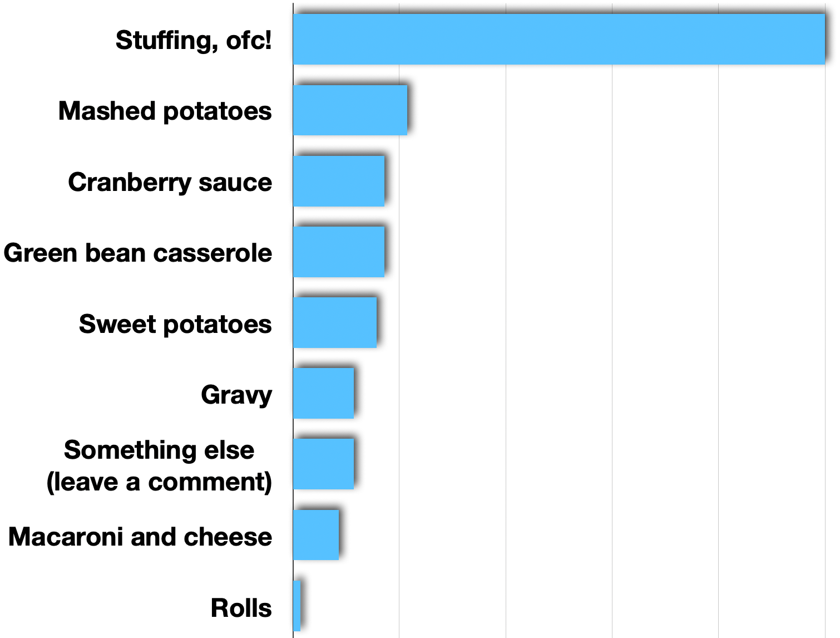Select the Macaroni and cheese bar
840x638 pixels.
point(316,534)
